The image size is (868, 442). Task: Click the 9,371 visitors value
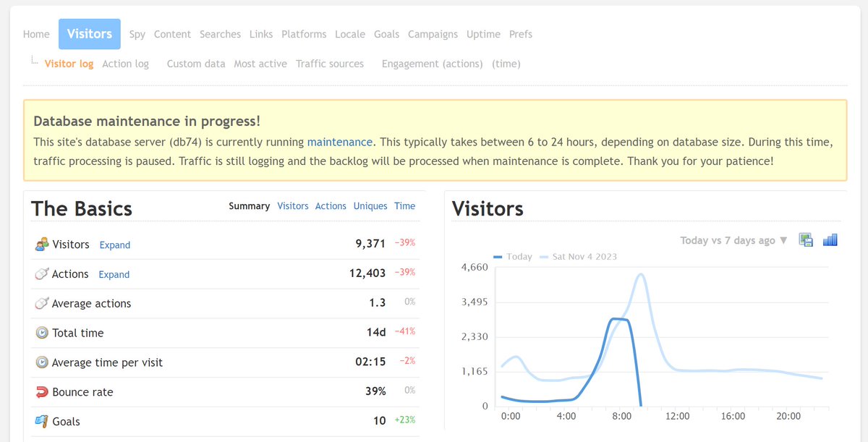[370, 244]
